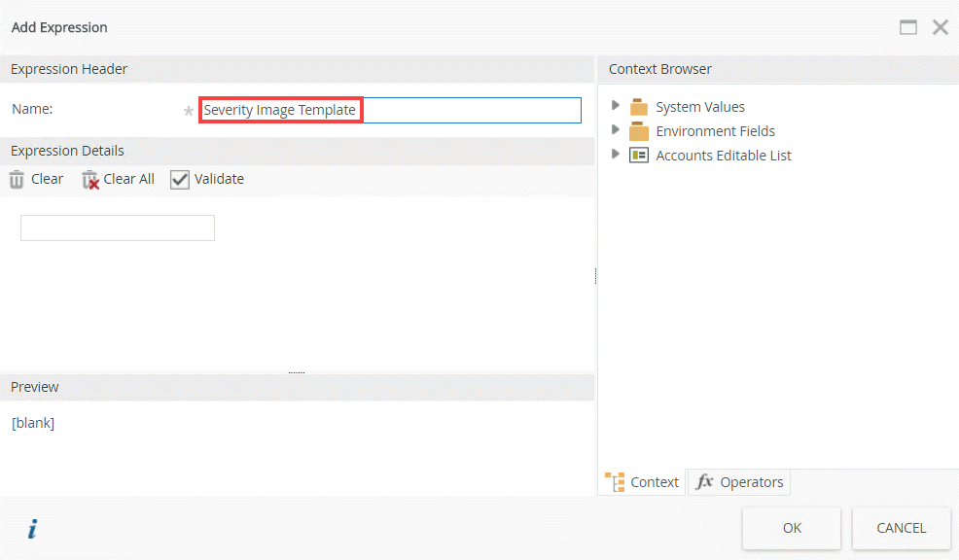This screenshot has width=959, height=560.
Task: Click the vertical splitter beside Context Browser
Action: (596, 277)
